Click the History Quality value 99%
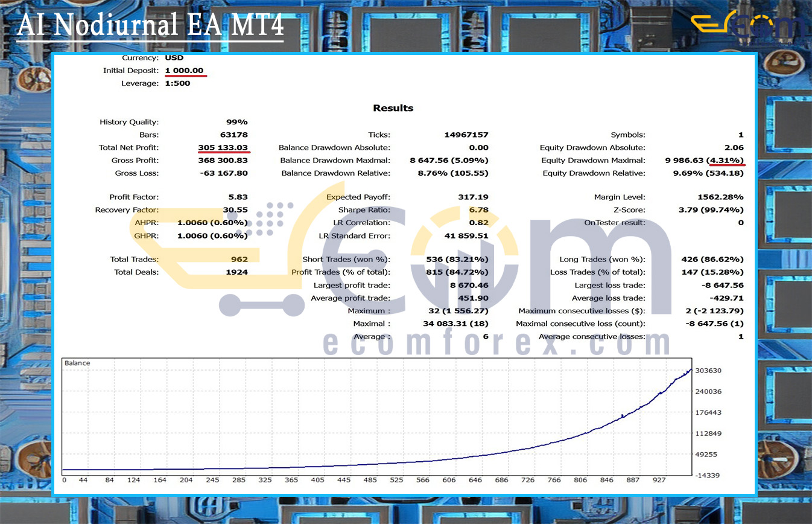Viewport: 812px width, 524px height. tap(237, 122)
